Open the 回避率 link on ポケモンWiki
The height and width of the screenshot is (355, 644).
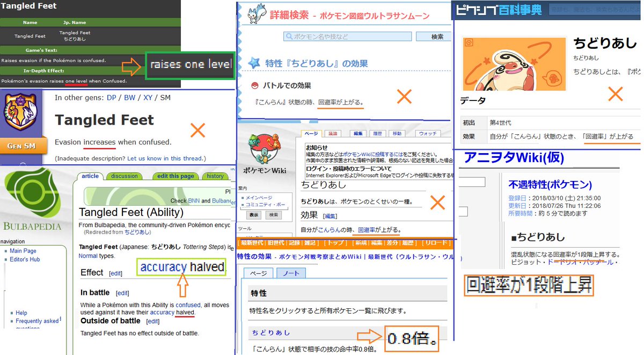tap(367, 230)
